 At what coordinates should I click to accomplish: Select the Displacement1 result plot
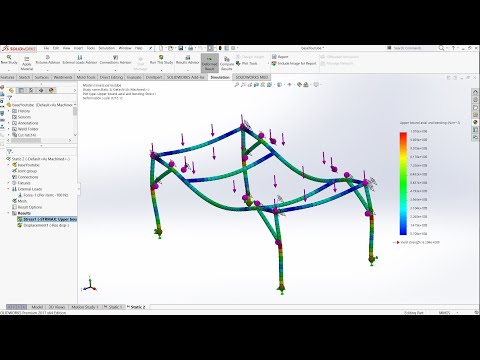pos(43,225)
